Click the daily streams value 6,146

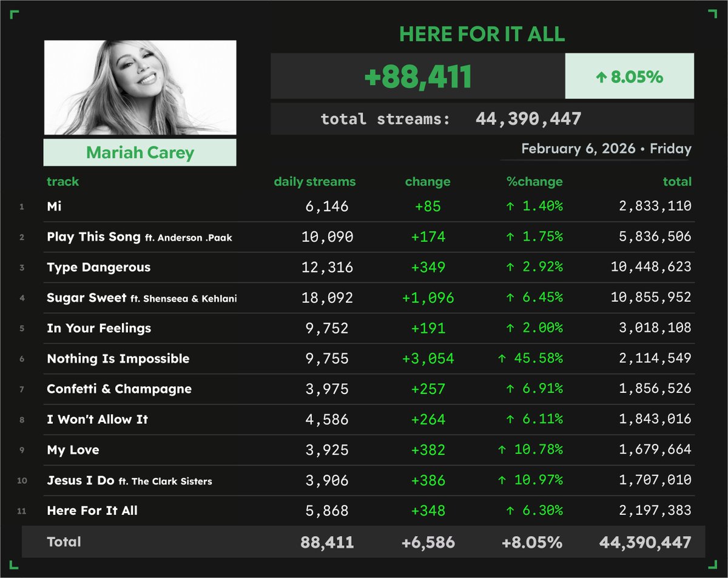click(328, 206)
